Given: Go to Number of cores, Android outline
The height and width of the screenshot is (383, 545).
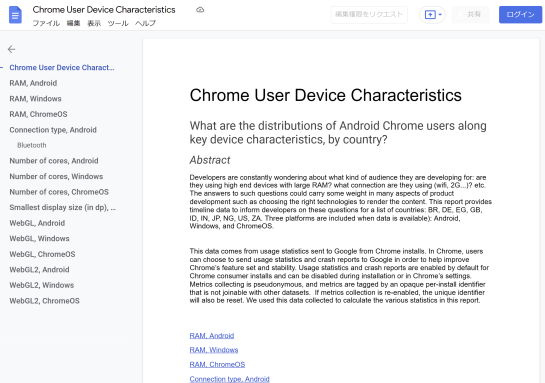Looking at the screenshot, I should [x=54, y=161].
